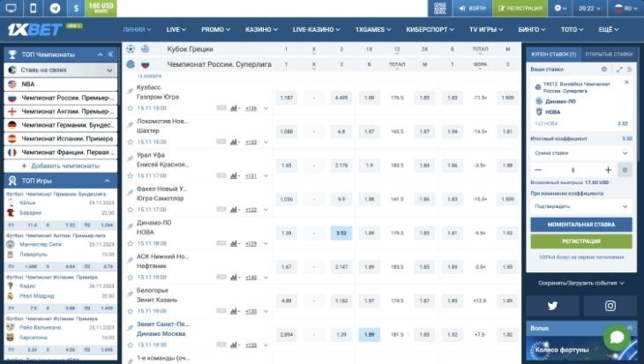Open +136 more markets for Кузбасс match

pos(251,108)
